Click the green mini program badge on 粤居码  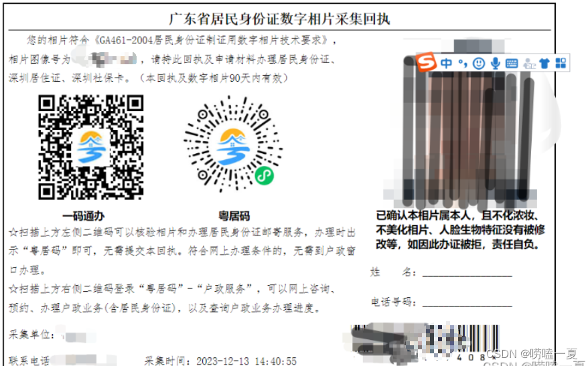265,175
